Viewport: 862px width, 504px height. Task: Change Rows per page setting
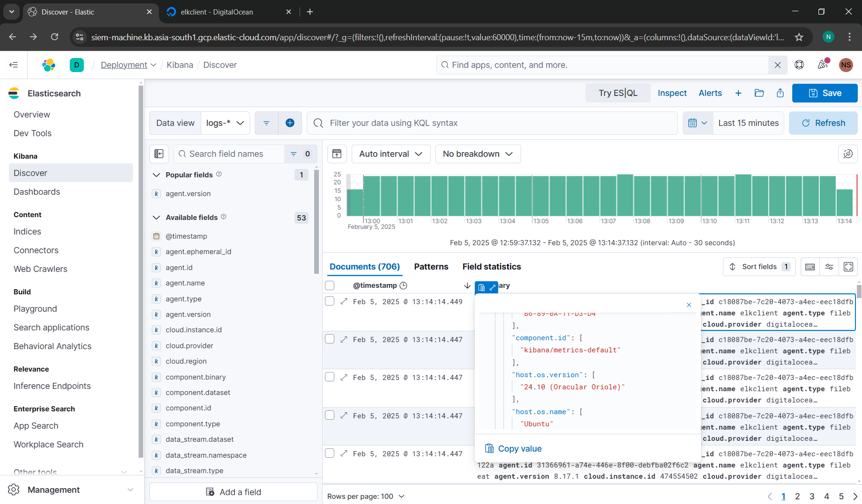point(366,497)
